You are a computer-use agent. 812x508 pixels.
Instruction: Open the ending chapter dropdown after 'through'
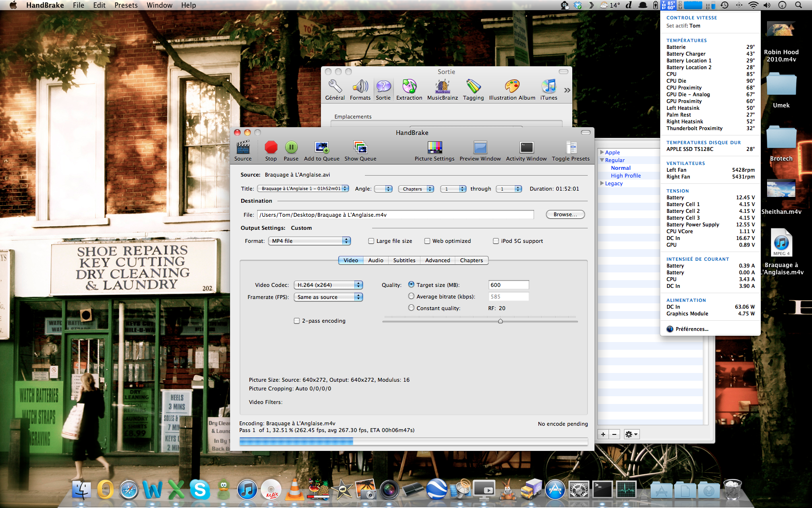[509, 189]
